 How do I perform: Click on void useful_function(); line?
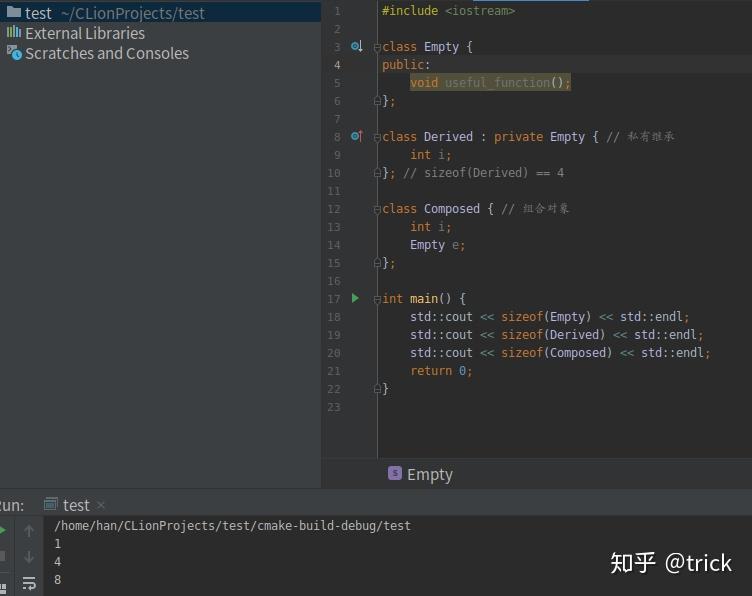(x=490, y=82)
